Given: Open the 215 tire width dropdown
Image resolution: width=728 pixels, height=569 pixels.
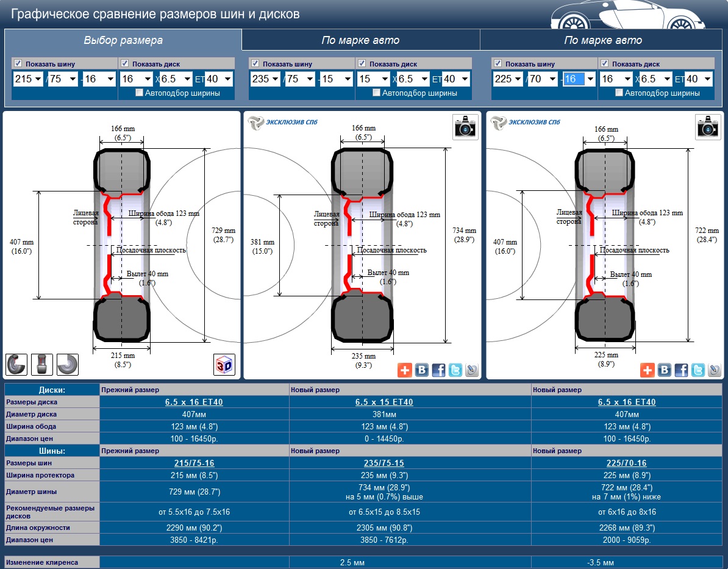Looking at the screenshot, I should tap(28, 79).
